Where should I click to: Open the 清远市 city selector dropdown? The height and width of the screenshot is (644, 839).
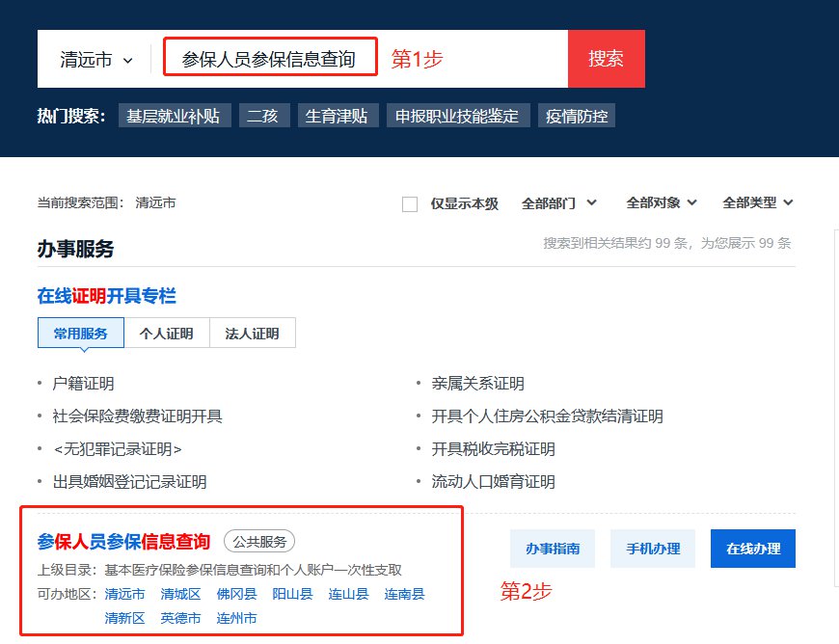[x=95, y=60]
